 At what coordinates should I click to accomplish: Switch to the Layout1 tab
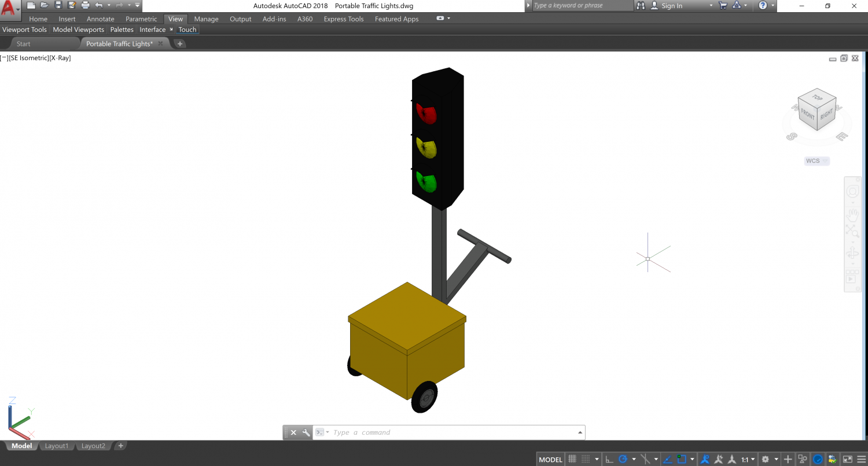tap(56, 446)
